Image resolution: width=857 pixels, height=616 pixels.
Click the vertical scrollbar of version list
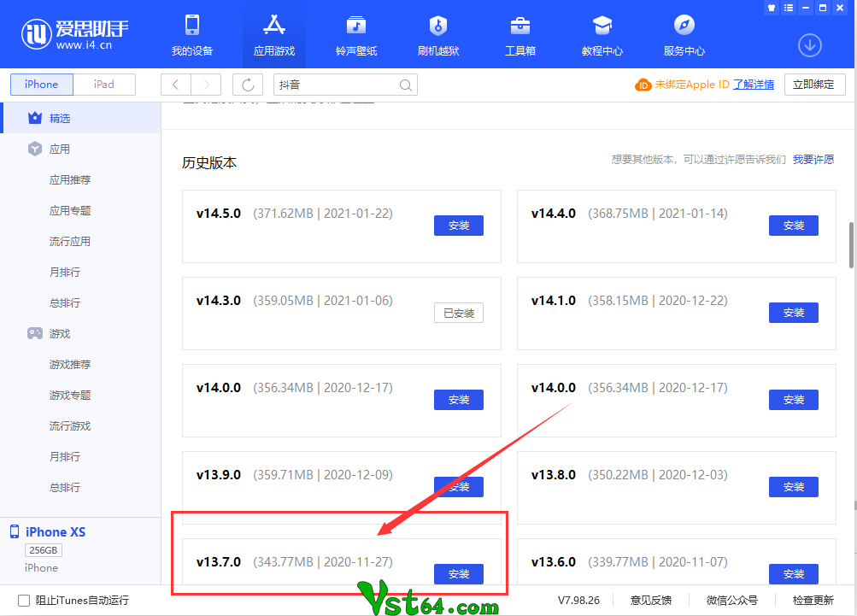(x=851, y=245)
